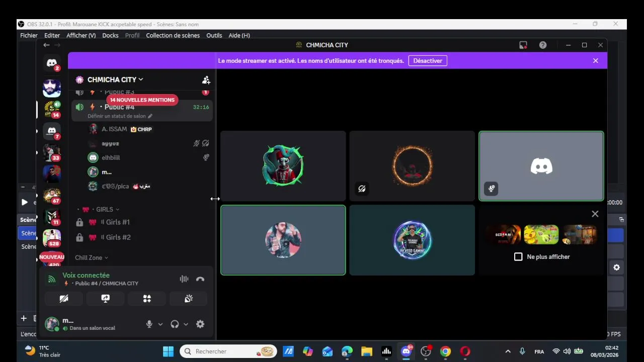The image size is (644, 362).
Task: Collapse the Chill Zone category
Action: (92, 257)
